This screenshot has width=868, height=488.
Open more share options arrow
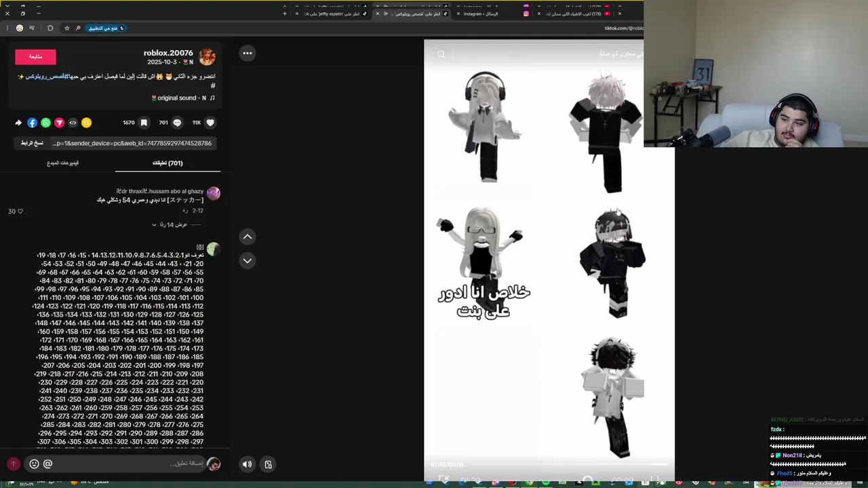18,123
